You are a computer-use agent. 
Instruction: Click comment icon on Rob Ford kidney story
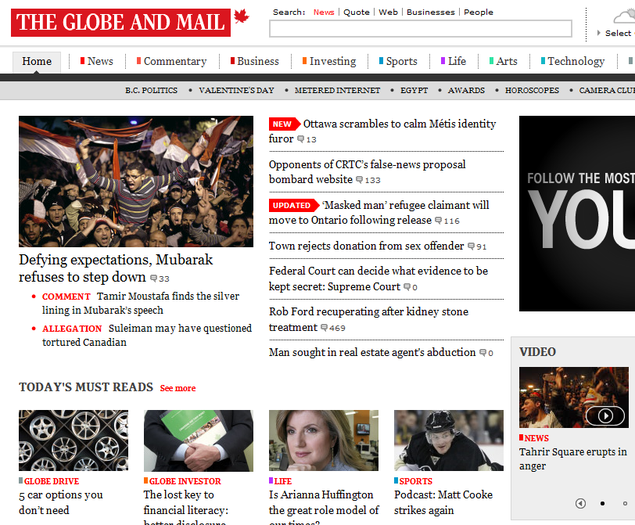324,327
